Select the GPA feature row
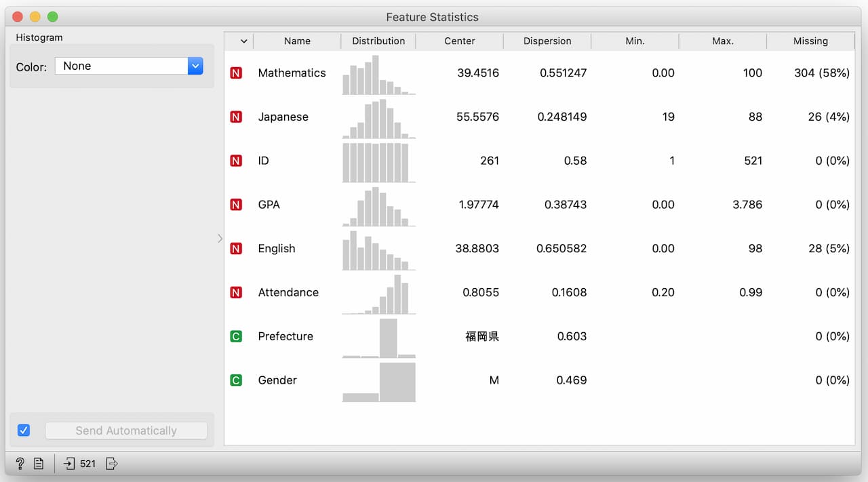This screenshot has width=868, height=482. (269, 205)
